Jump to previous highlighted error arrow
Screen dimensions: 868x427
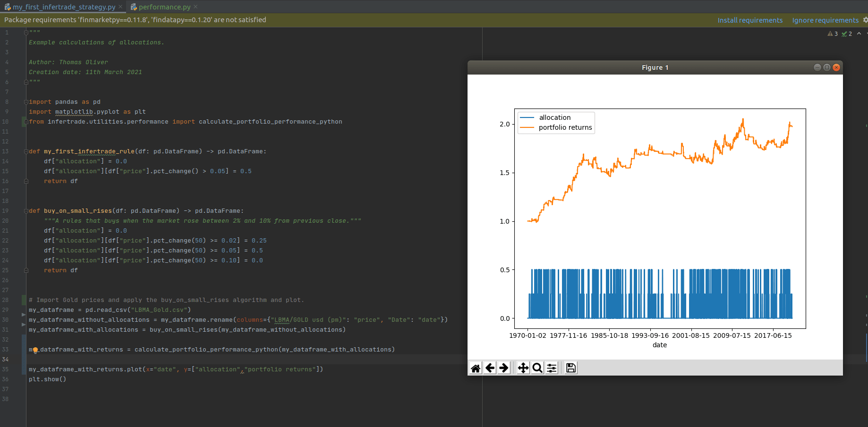pos(859,33)
